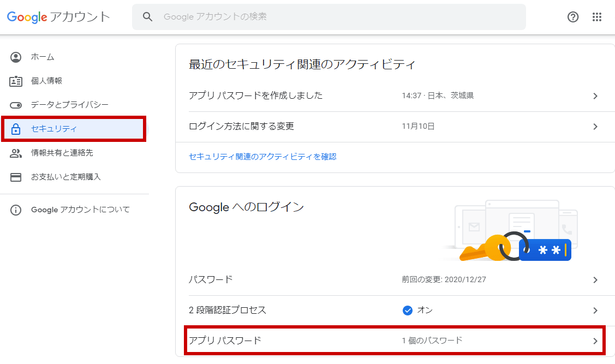Select Google アカウントについて in sidebar
Screen dimensions: 615x364
click(80, 210)
